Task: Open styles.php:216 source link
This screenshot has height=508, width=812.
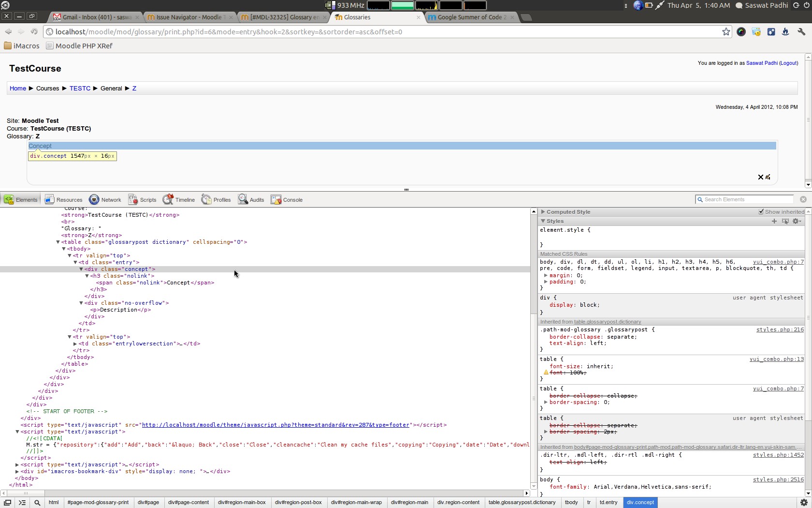Action: (780, 329)
